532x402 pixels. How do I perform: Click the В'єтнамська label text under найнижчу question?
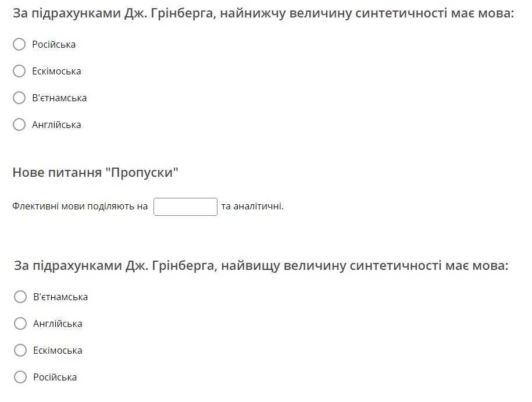click(x=59, y=98)
